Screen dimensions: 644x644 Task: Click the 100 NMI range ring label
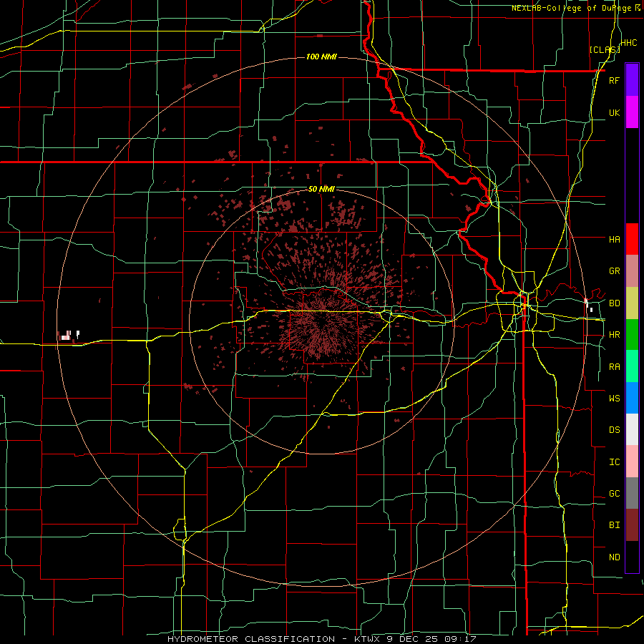coord(321,57)
